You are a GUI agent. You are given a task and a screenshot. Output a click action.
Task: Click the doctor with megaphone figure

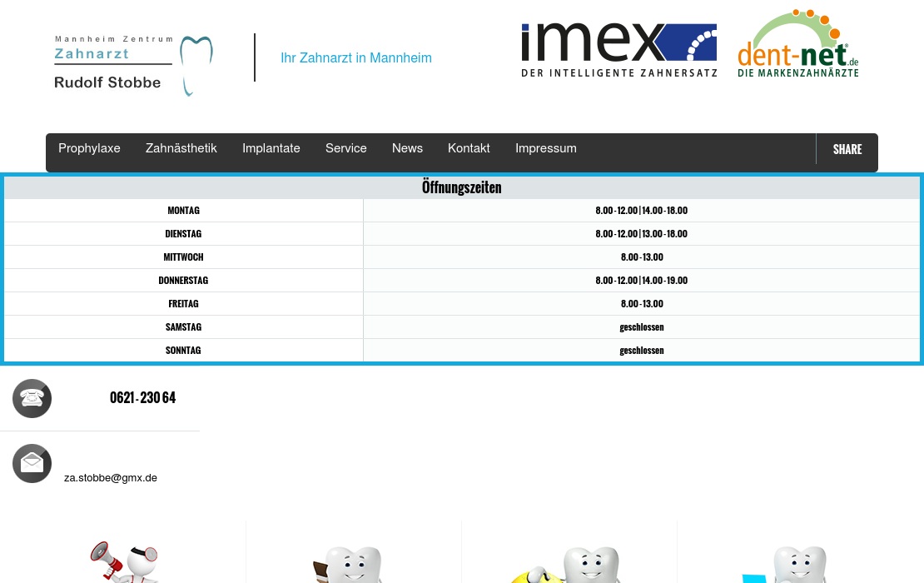(x=124, y=562)
